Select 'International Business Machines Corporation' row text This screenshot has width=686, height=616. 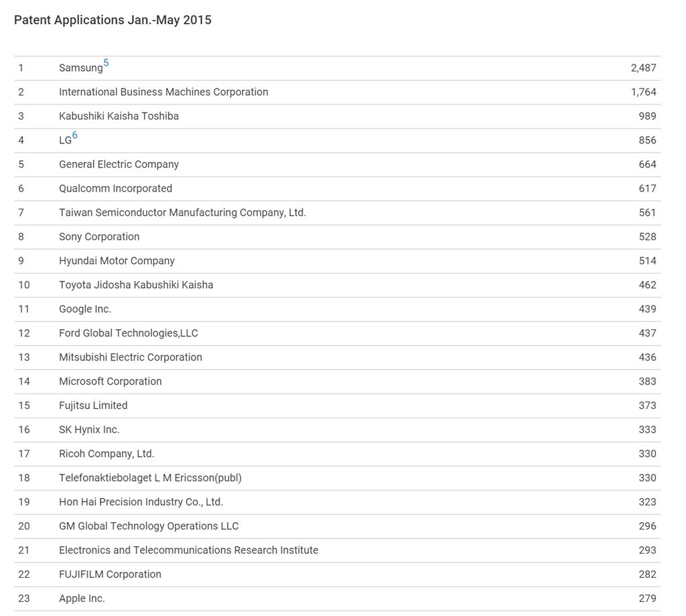pyautogui.click(x=163, y=92)
